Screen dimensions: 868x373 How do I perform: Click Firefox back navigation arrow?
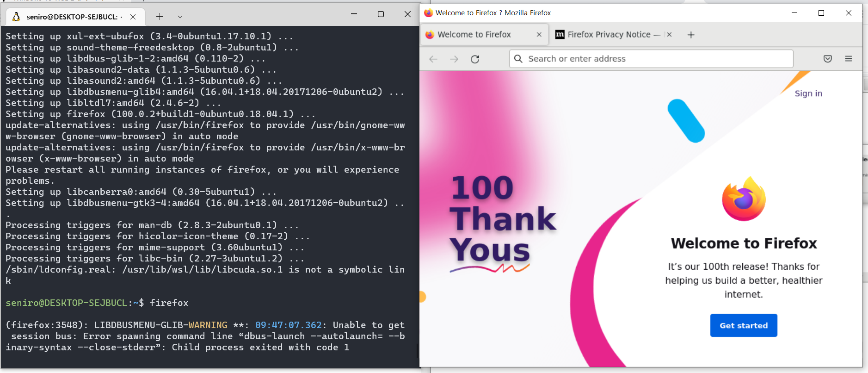point(433,59)
